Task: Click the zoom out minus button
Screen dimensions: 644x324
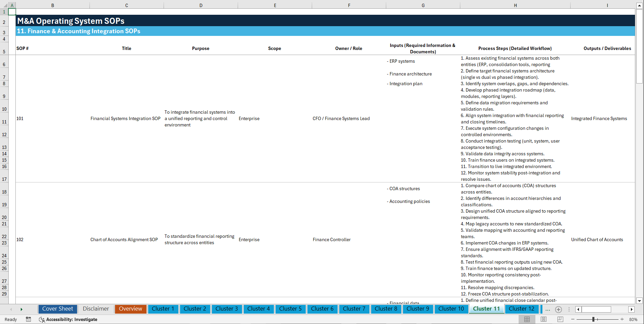Action: (x=573, y=319)
